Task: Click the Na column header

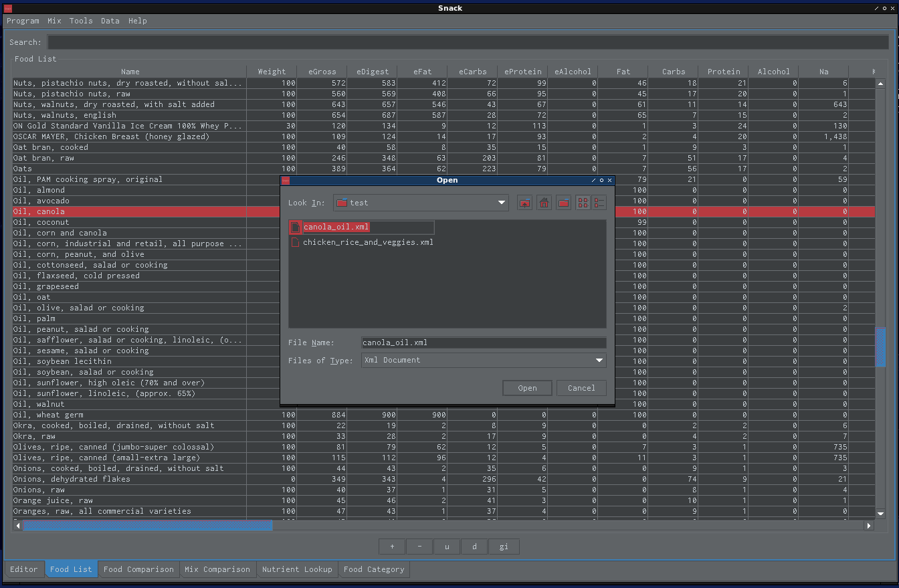Action: click(x=824, y=72)
